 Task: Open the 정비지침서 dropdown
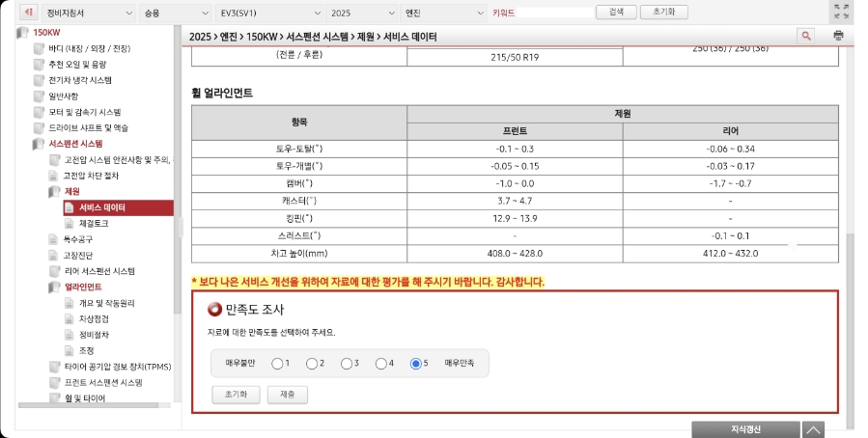pos(88,13)
